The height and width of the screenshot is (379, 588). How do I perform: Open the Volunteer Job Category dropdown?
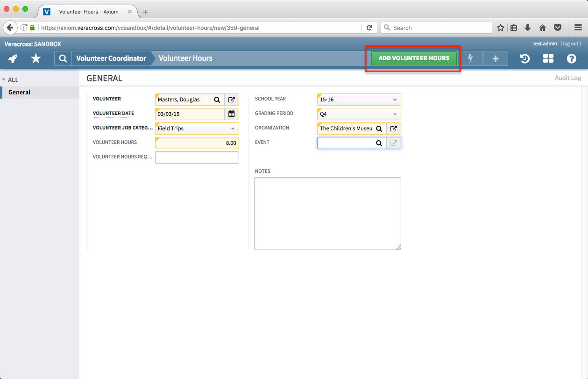pos(233,128)
